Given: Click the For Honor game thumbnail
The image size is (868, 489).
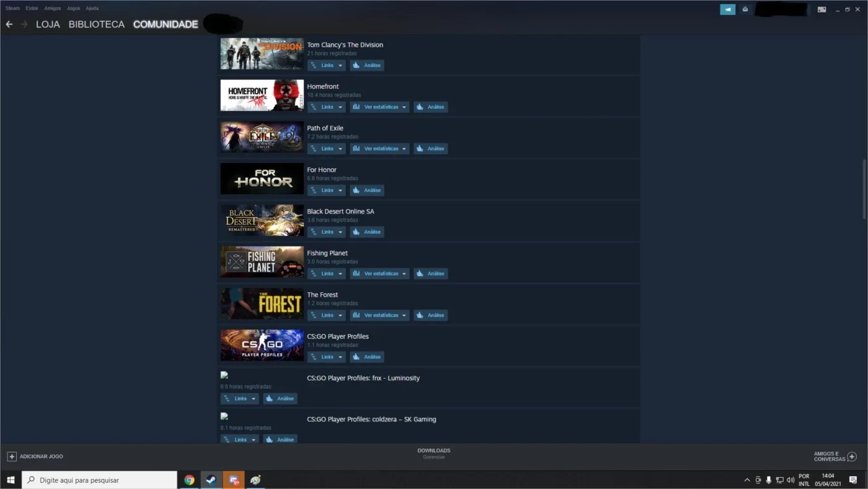Looking at the screenshot, I should (262, 179).
